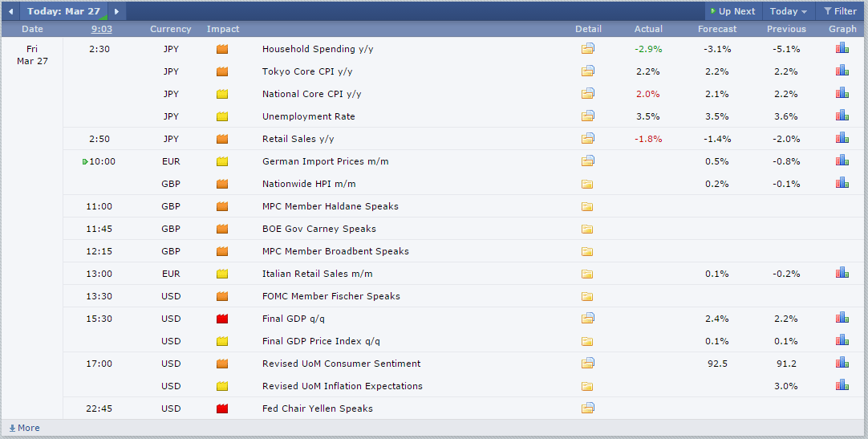The height and width of the screenshot is (439, 868).
Task: Show graph for Final GDP Price Index
Action: [842, 340]
